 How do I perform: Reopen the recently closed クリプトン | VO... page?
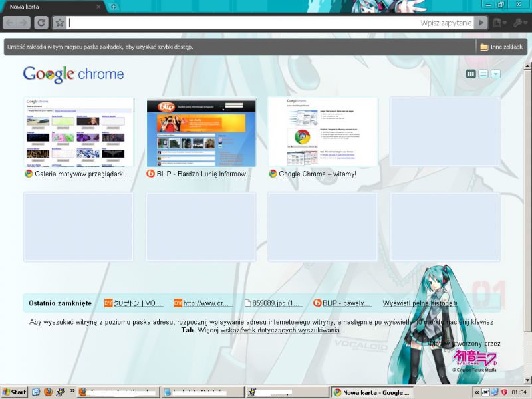[134, 303]
